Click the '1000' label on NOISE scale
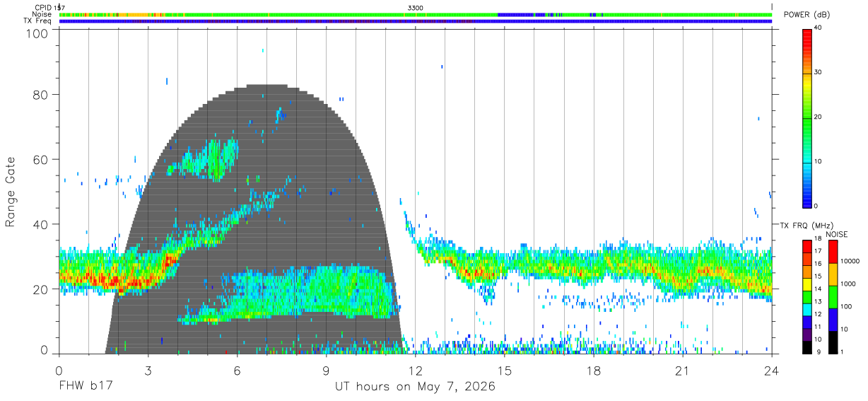The height and width of the screenshot is (401, 868). pyautogui.click(x=848, y=284)
